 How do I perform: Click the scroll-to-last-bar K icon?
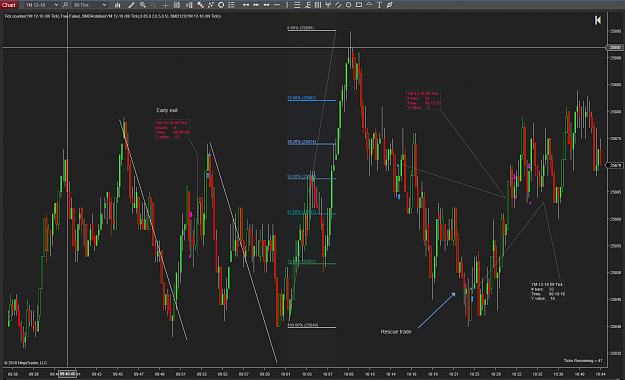pos(597,20)
